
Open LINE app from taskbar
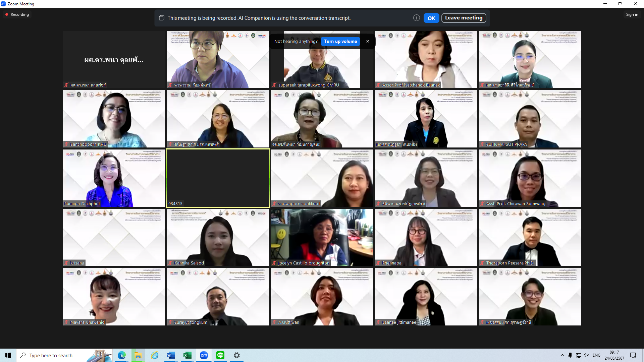coord(220,355)
